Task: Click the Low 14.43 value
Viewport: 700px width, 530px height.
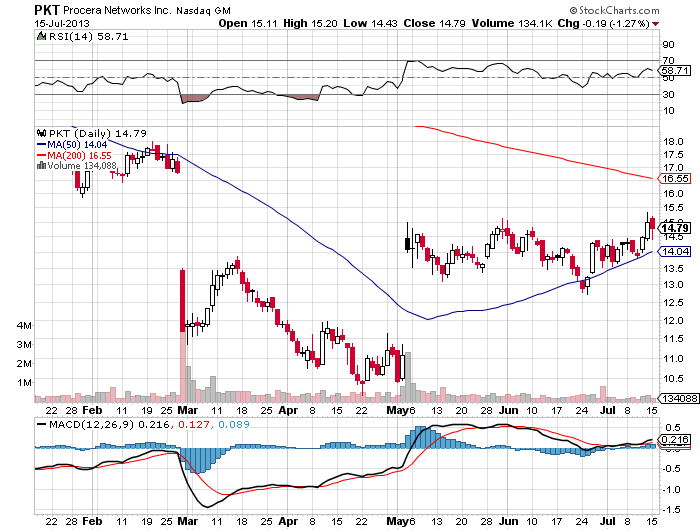Action: click(370, 23)
